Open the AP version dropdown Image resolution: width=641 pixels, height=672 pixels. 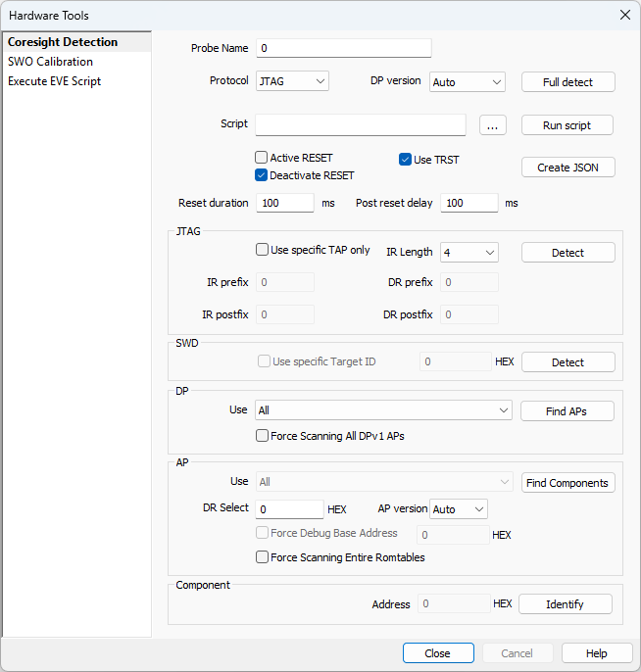point(458,509)
